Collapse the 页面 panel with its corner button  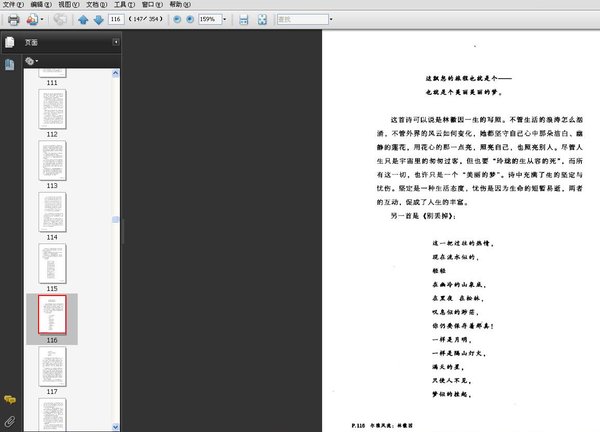pos(116,42)
